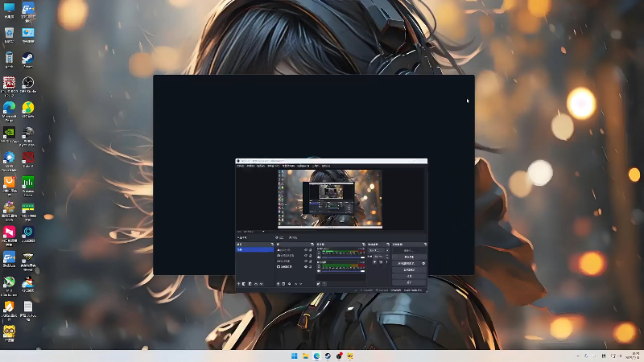Remove the selected scene in OBS
This screenshot has height=362, width=644.
pyautogui.click(x=244, y=284)
